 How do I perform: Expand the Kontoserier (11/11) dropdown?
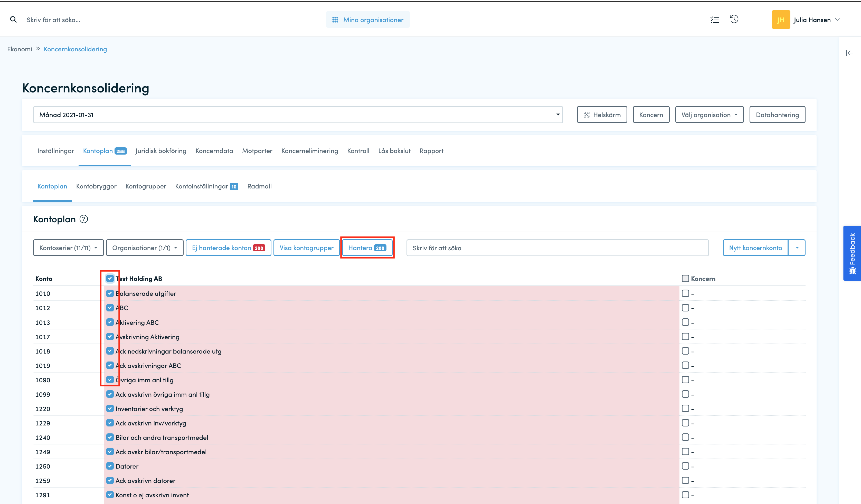pyautogui.click(x=68, y=248)
